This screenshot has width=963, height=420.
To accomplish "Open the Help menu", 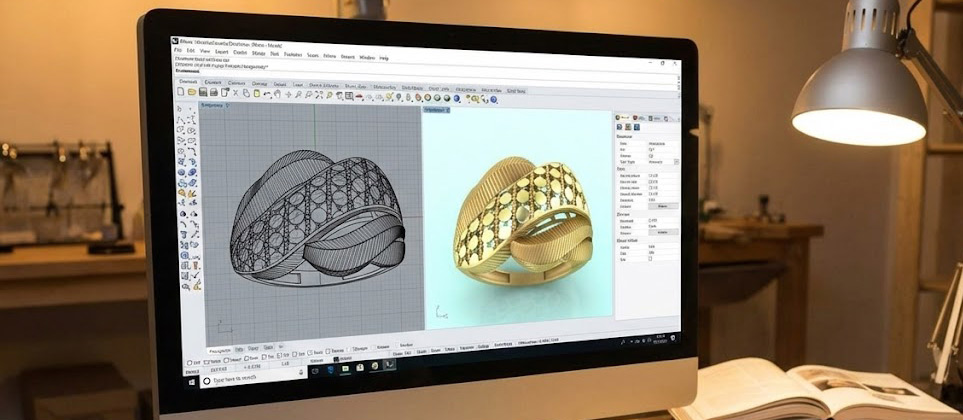I will tap(384, 58).
